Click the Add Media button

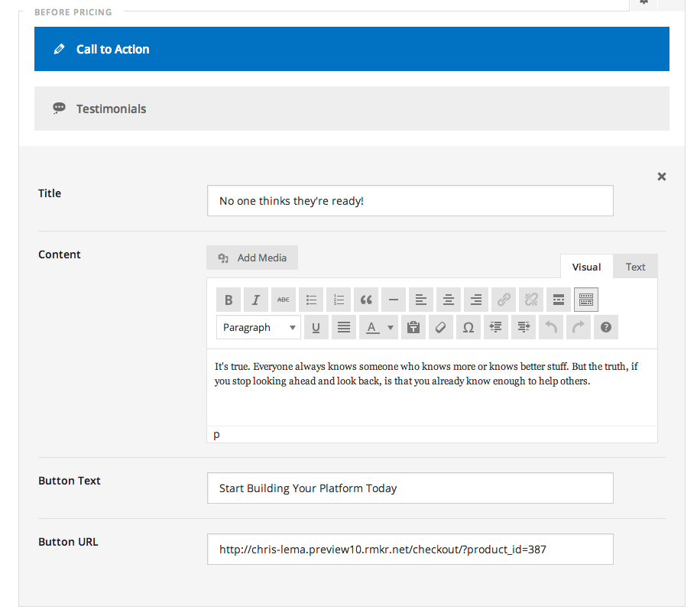[251, 258]
